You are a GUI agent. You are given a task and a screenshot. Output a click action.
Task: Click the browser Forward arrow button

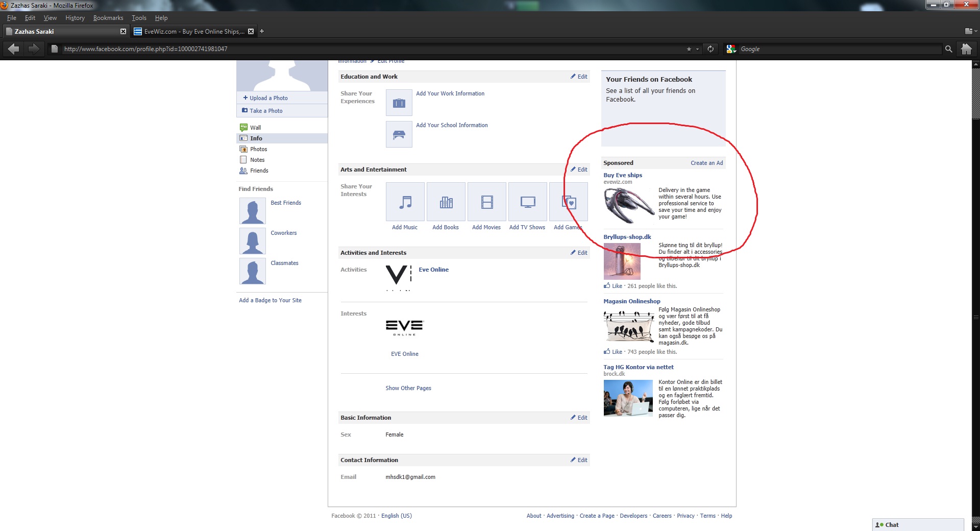(x=34, y=49)
